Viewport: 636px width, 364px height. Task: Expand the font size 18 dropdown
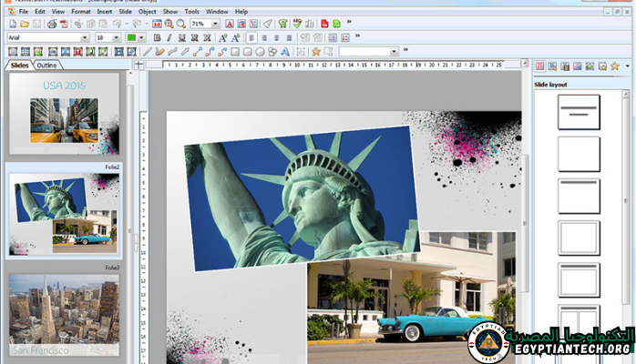pyautogui.click(x=118, y=37)
